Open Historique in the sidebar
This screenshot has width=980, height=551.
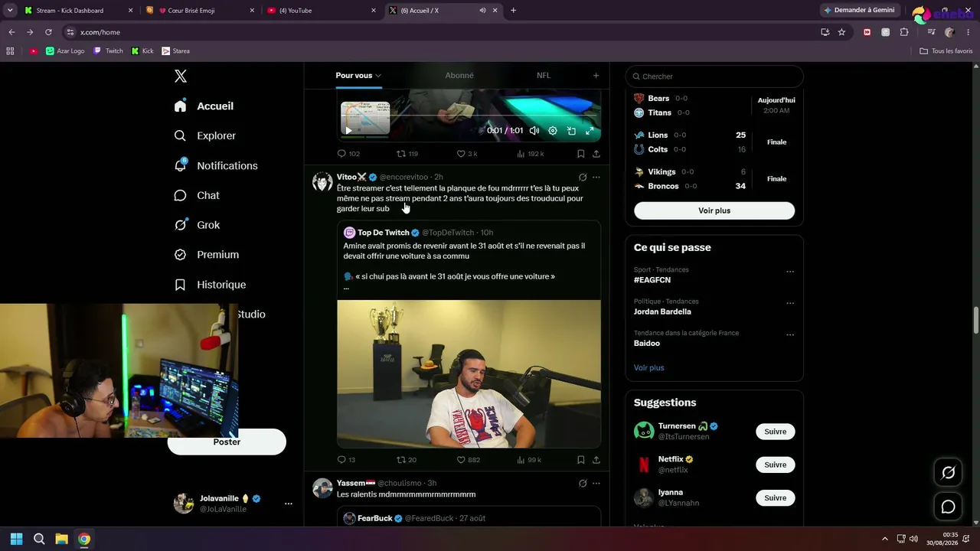pyautogui.click(x=210, y=285)
